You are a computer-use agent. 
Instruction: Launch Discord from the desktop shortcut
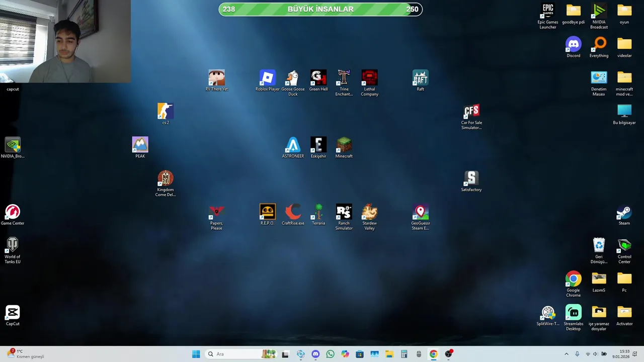pos(573,47)
